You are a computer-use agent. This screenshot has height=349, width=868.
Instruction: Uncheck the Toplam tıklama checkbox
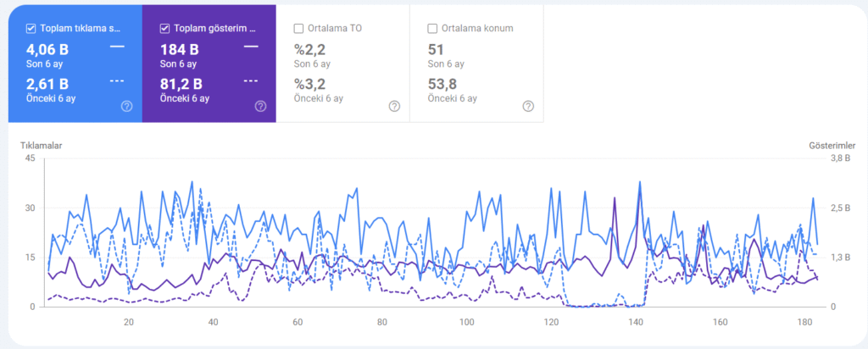pos(31,28)
